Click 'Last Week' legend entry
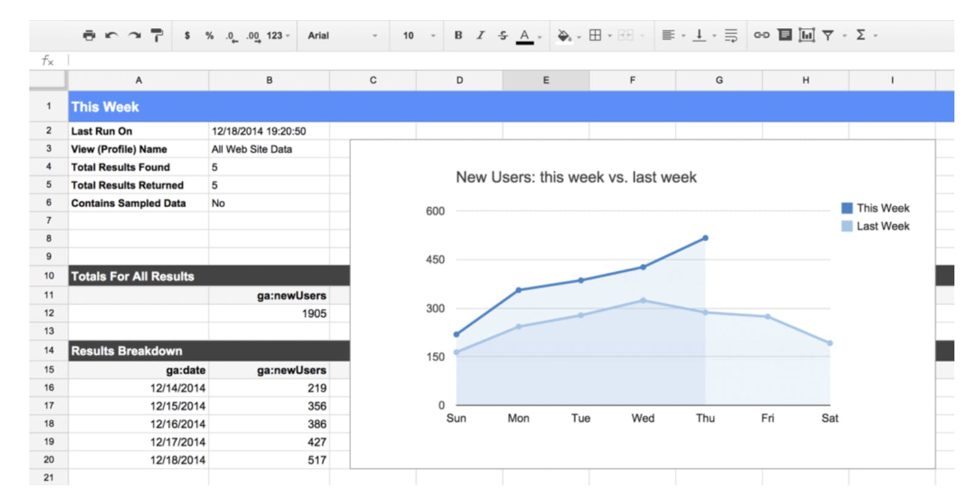Viewport: 980px width, 500px height. click(875, 226)
